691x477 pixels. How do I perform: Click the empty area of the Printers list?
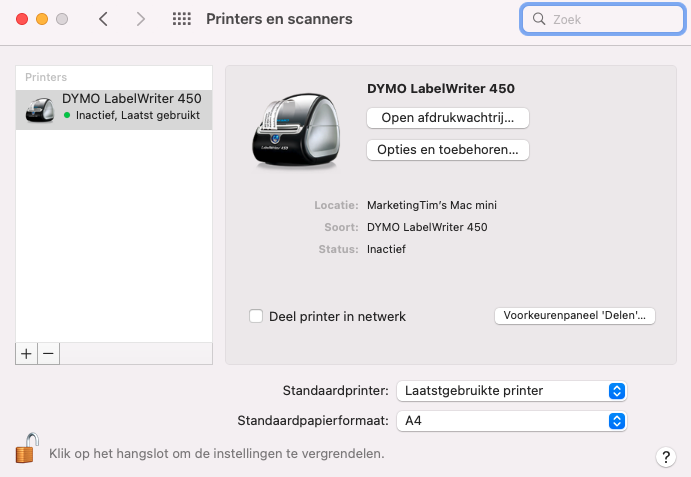pos(114,240)
